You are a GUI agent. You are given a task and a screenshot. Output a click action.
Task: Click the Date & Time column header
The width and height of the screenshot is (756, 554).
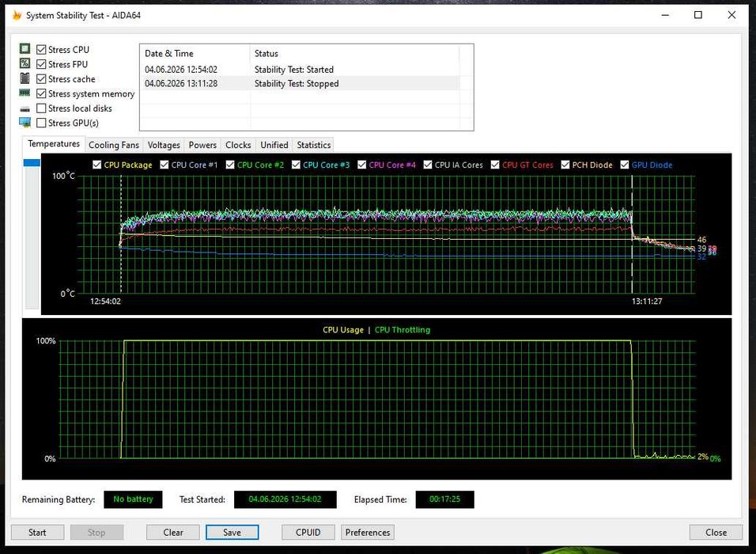point(195,54)
